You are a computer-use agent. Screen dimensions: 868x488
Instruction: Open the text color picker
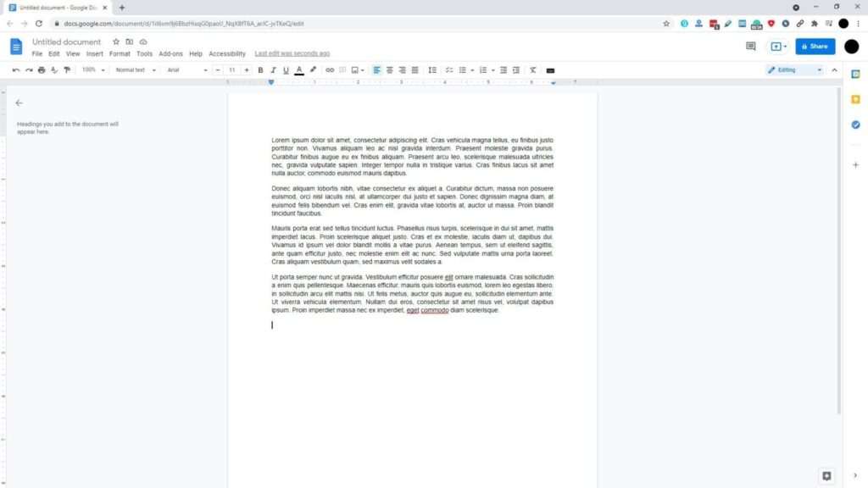[299, 70]
